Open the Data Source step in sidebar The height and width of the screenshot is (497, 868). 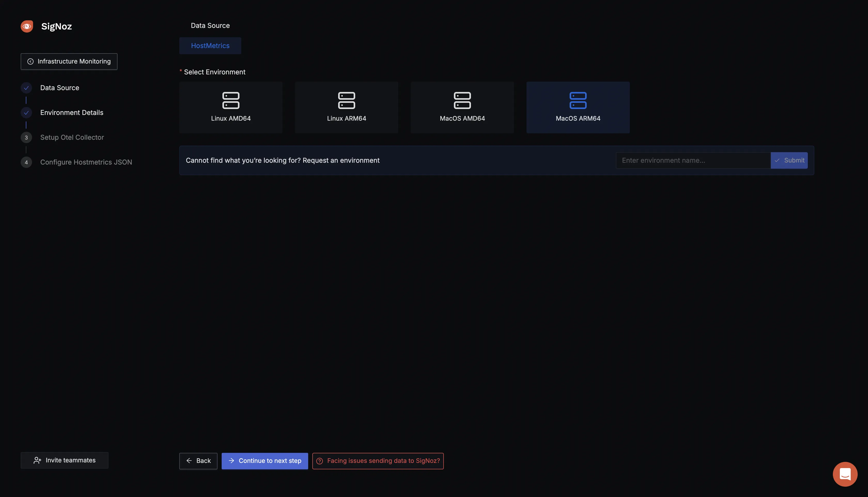click(60, 88)
